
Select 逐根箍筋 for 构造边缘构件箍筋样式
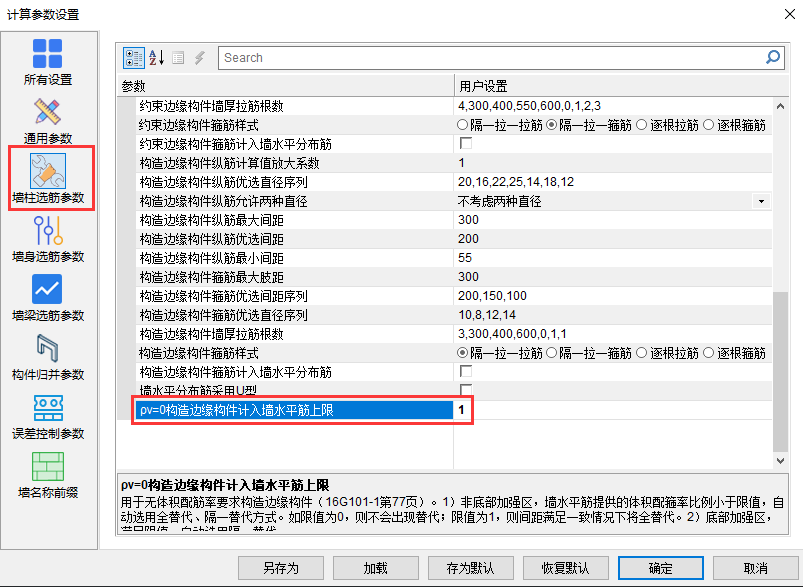(x=734, y=353)
